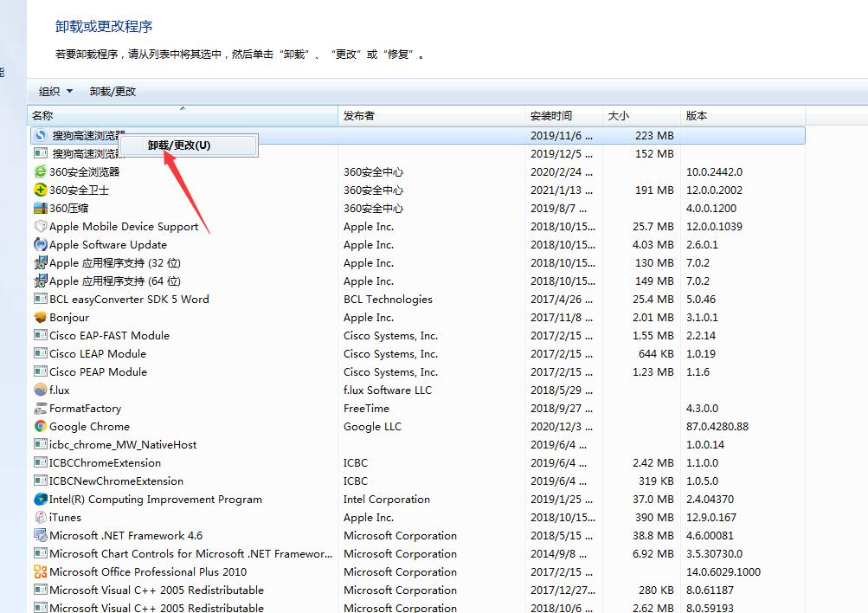Click publisher Intel Corporation
Viewport: 868px width, 613px height.
point(386,499)
